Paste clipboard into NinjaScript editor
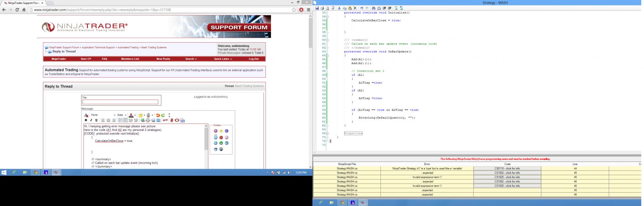Viewport: 644px width, 206px height. pyautogui.click(x=350, y=8)
